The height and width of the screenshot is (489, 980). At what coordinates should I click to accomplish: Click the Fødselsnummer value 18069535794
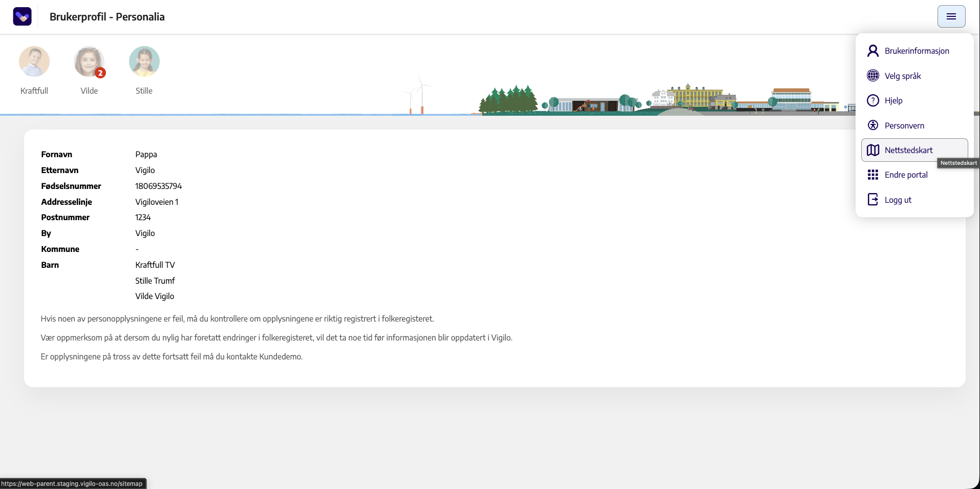158,186
